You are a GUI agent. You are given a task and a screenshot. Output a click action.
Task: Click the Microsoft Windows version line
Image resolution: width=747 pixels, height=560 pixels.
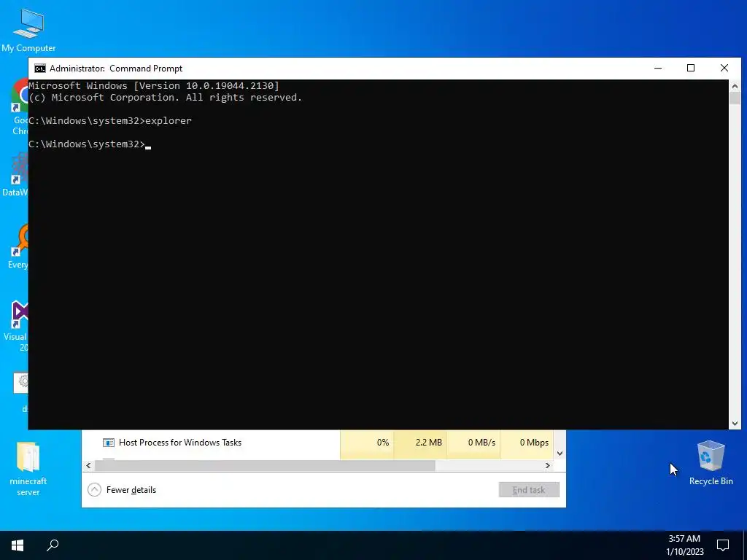(x=154, y=86)
